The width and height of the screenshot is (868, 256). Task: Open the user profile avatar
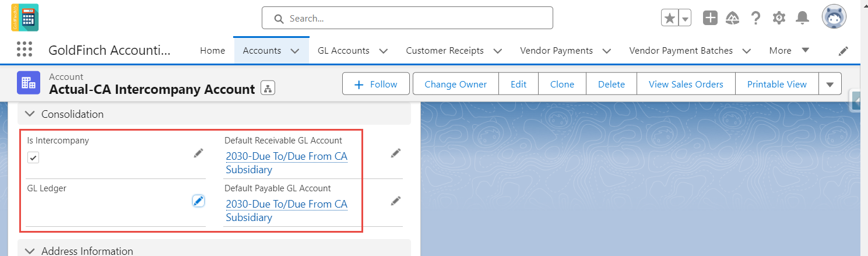(834, 18)
